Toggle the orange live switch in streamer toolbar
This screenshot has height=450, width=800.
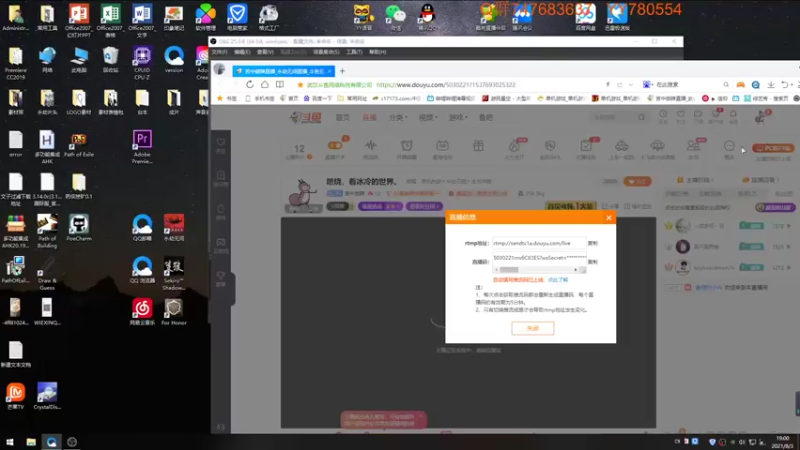coord(335,145)
